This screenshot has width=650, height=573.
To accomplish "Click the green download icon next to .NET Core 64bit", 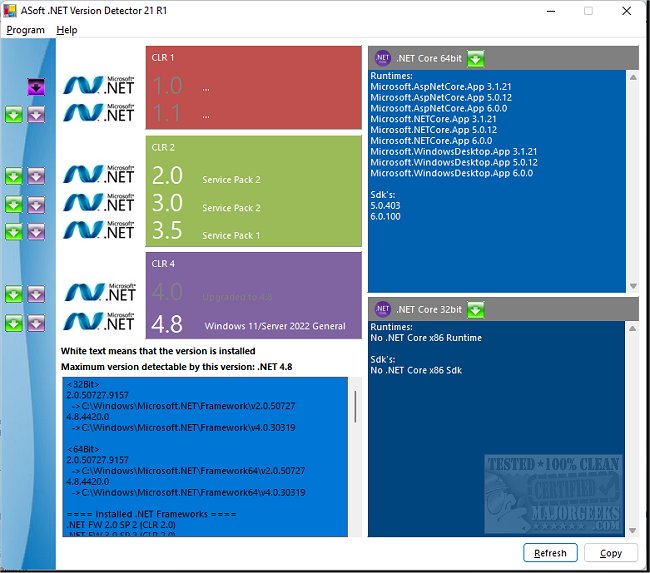I will coord(475,58).
